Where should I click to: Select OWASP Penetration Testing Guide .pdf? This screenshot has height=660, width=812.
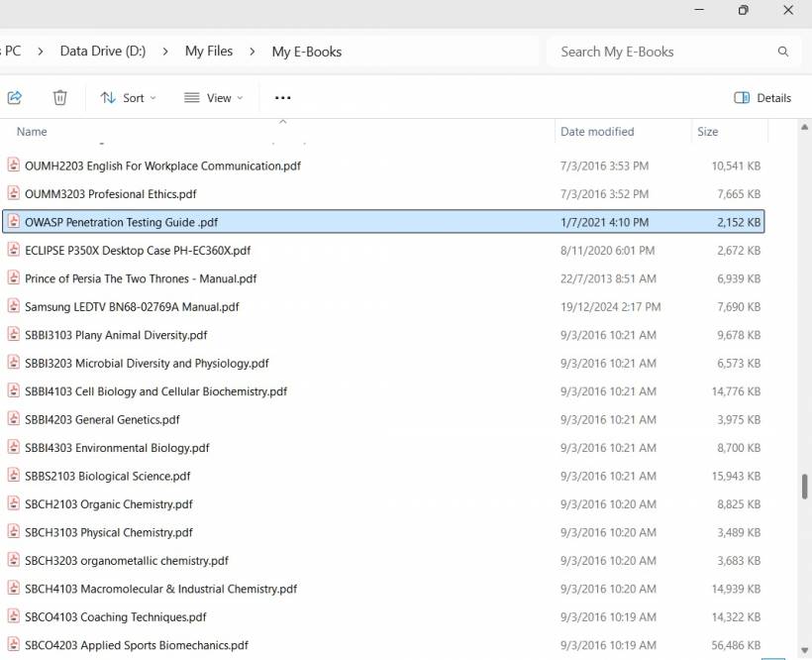coord(383,222)
